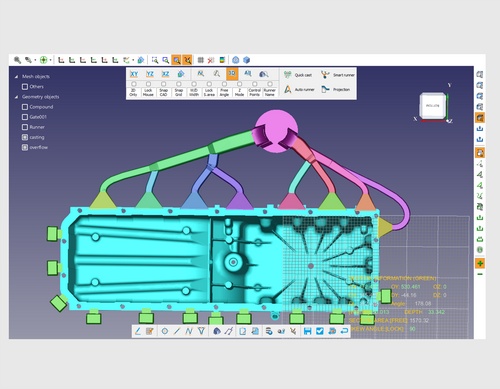Click the green globe icon in right sidebar
Viewport: 500px width, 389px height.
[x=480, y=250]
